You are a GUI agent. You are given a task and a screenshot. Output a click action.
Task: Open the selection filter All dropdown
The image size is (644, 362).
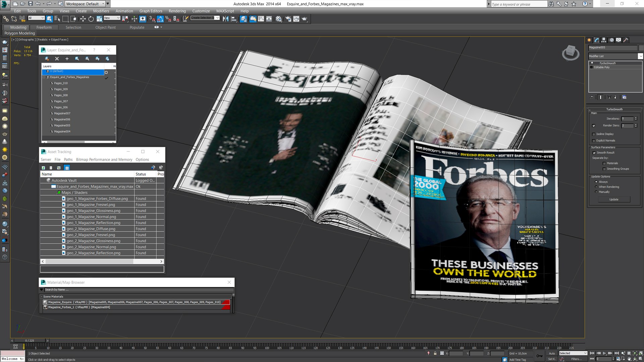[x=36, y=18]
